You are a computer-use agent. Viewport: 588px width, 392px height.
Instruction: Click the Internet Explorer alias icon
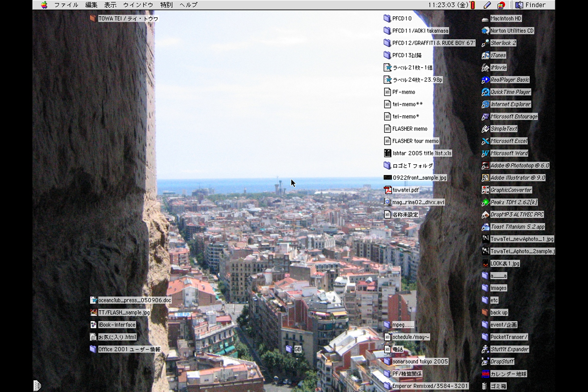(x=485, y=104)
